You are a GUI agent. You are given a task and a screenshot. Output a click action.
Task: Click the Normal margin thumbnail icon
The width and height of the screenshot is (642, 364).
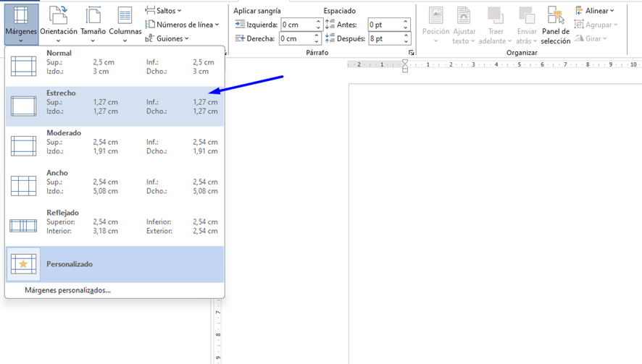tap(23, 67)
